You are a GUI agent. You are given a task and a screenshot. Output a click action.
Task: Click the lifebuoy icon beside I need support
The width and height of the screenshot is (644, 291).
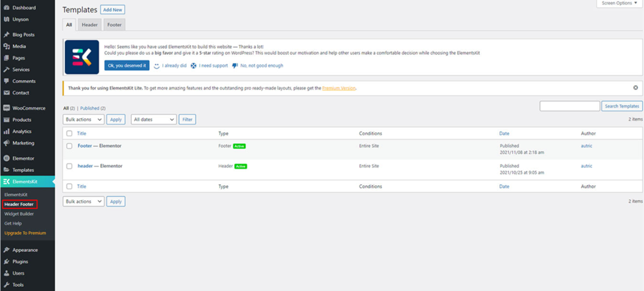[193, 66]
